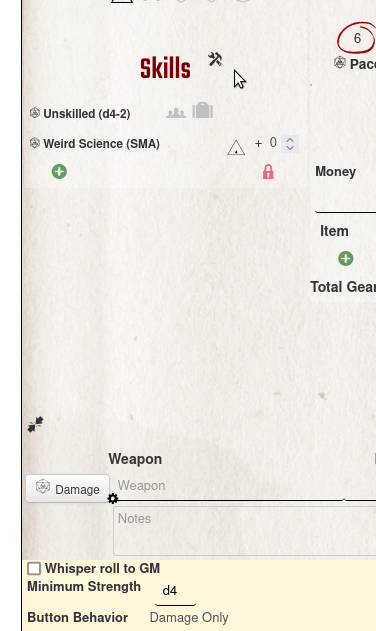
Task: Click the hammer and wrench icon beside Skills
Action: coord(215,60)
